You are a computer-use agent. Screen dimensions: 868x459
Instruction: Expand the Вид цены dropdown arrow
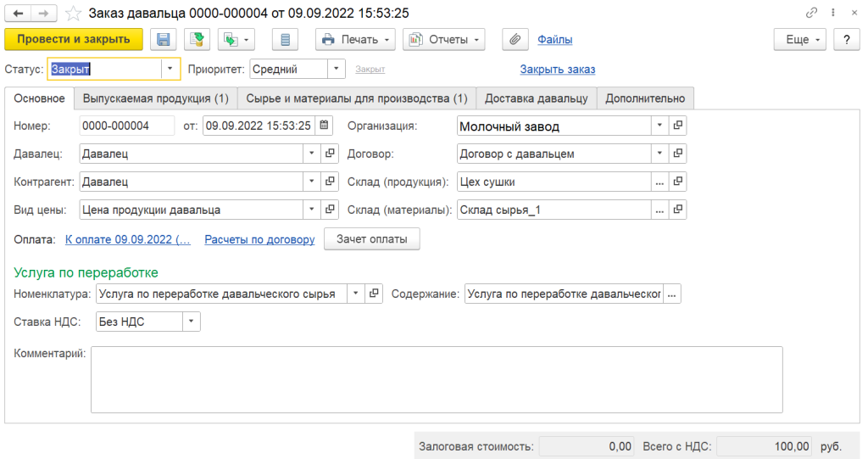312,210
